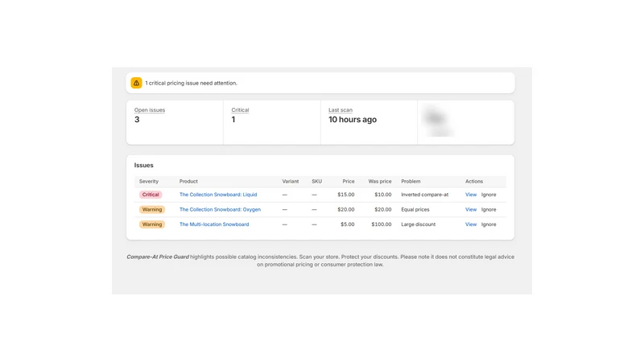Click the Compare-At Price Guard footer name
644x362 pixels.
(158, 257)
